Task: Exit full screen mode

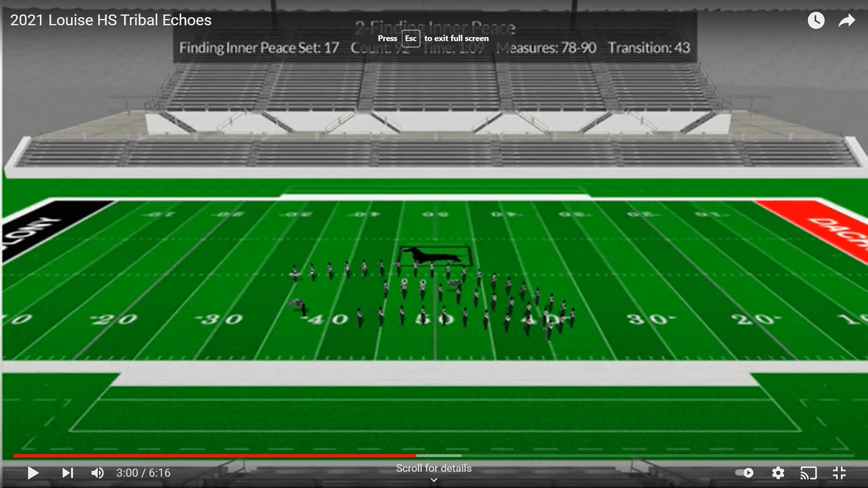Action: point(840,473)
